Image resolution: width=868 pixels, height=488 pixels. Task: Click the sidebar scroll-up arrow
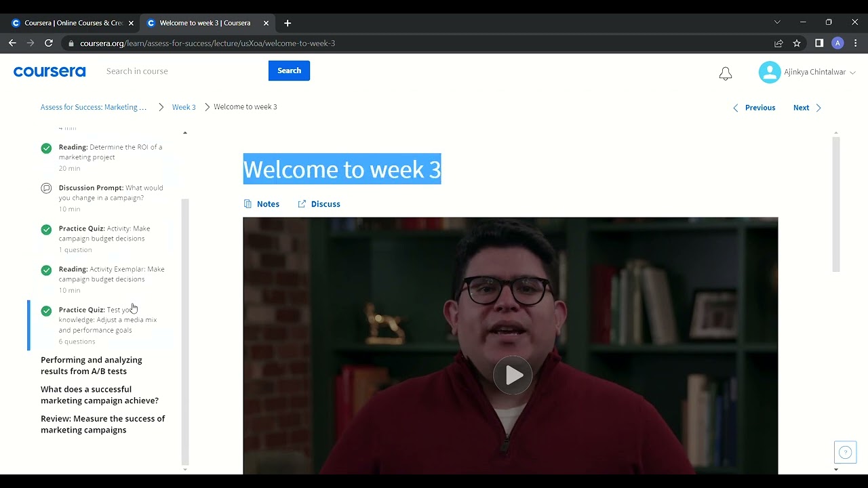pos(185,133)
